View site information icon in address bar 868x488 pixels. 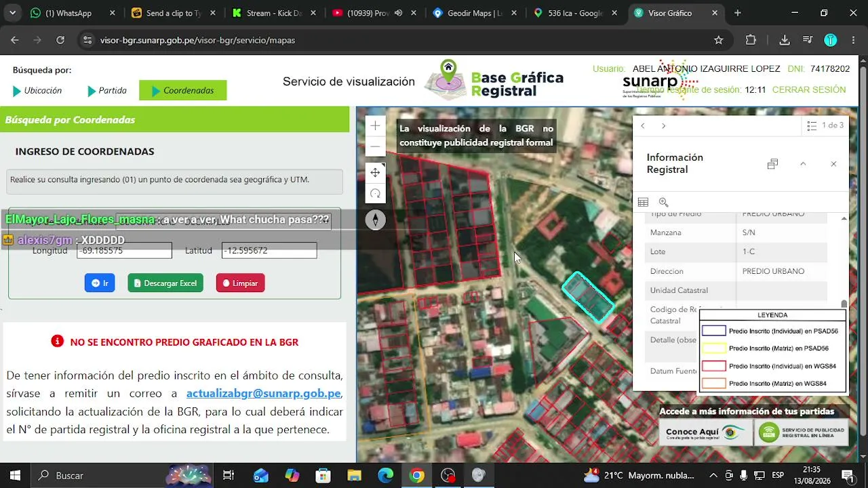coord(87,40)
